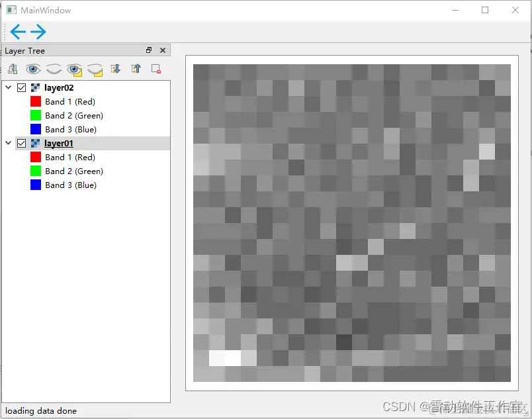
Task: Click the Layer Tree panel title
Action: click(24, 51)
